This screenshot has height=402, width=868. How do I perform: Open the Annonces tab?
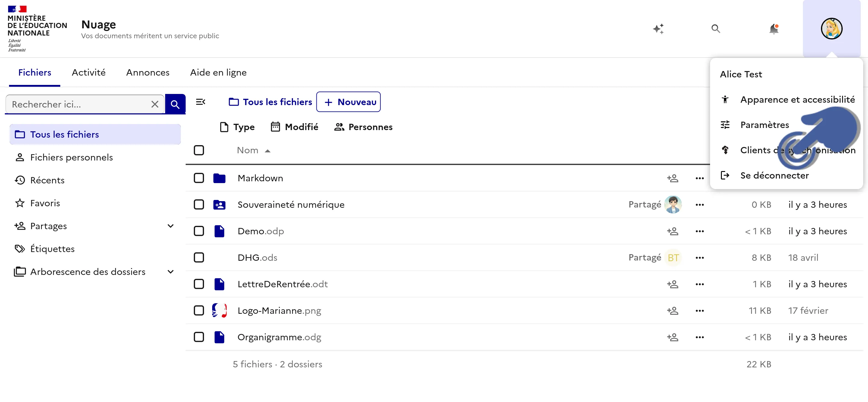148,72
